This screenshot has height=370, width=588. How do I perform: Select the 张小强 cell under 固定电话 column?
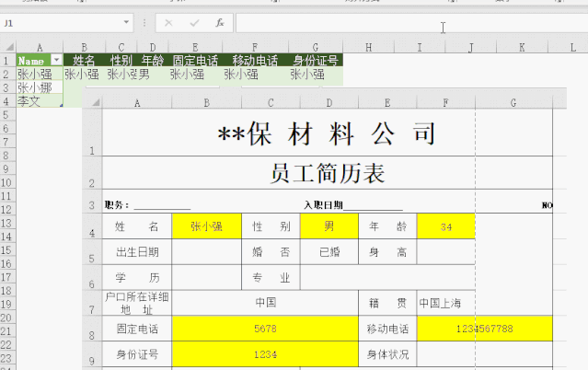tap(195, 74)
